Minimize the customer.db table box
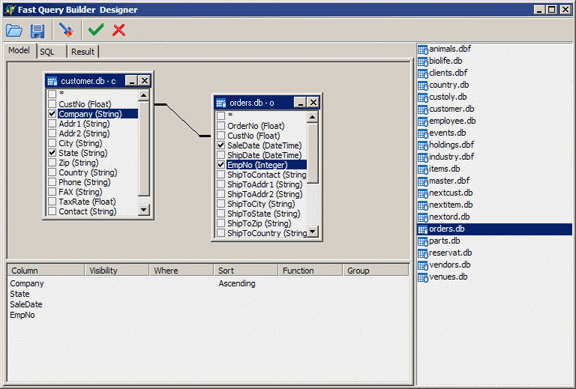 click(x=131, y=81)
